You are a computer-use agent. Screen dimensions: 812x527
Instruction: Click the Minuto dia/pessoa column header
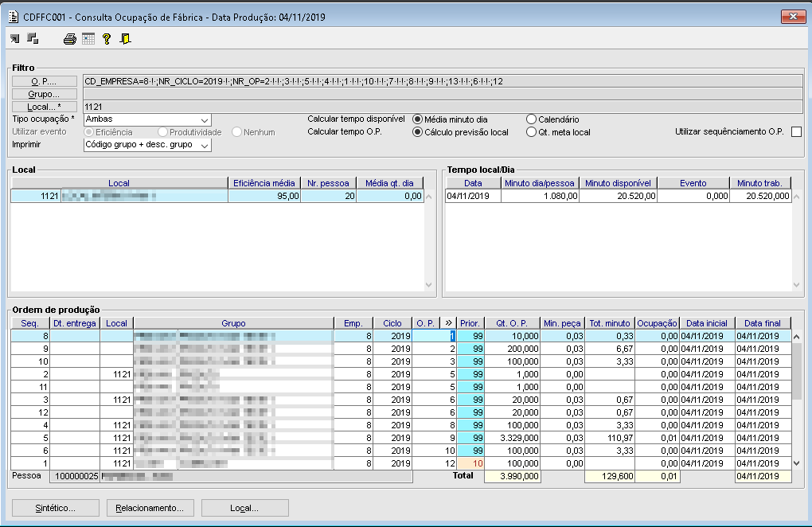[540, 183]
